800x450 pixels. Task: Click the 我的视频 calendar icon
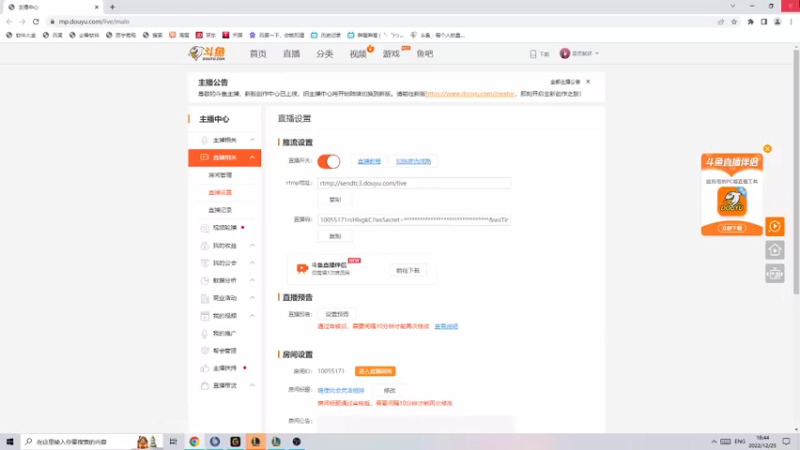[x=205, y=316]
